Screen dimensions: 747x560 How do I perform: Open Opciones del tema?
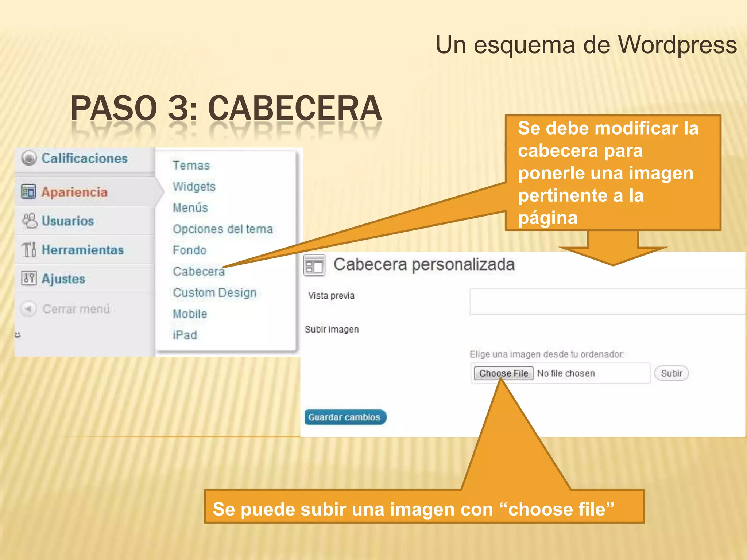pyautogui.click(x=223, y=229)
